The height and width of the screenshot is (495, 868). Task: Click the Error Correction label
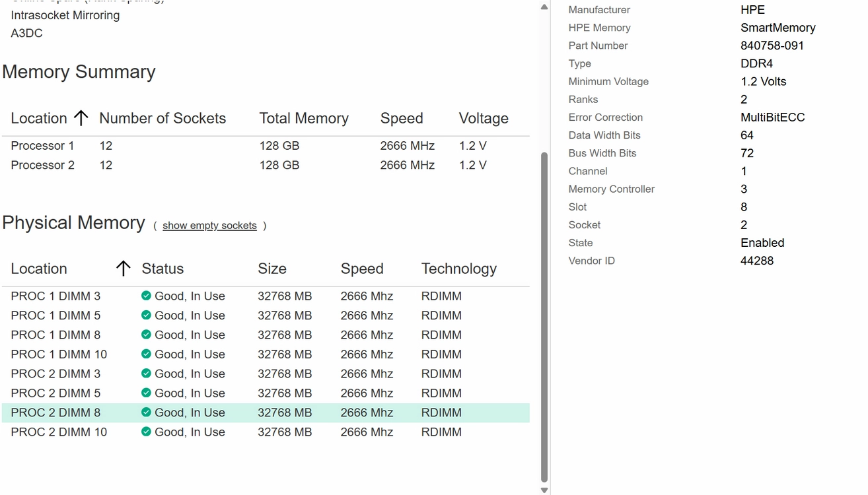(605, 117)
